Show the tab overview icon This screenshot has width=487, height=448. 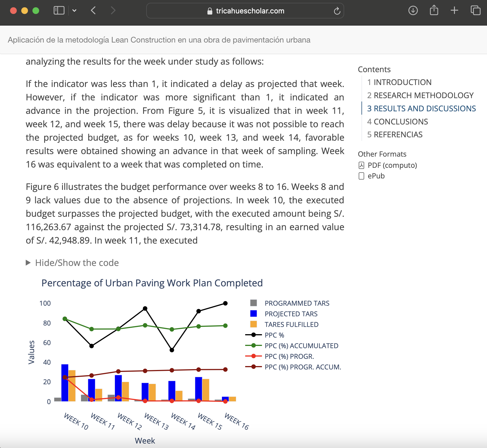[x=475, y=11]
